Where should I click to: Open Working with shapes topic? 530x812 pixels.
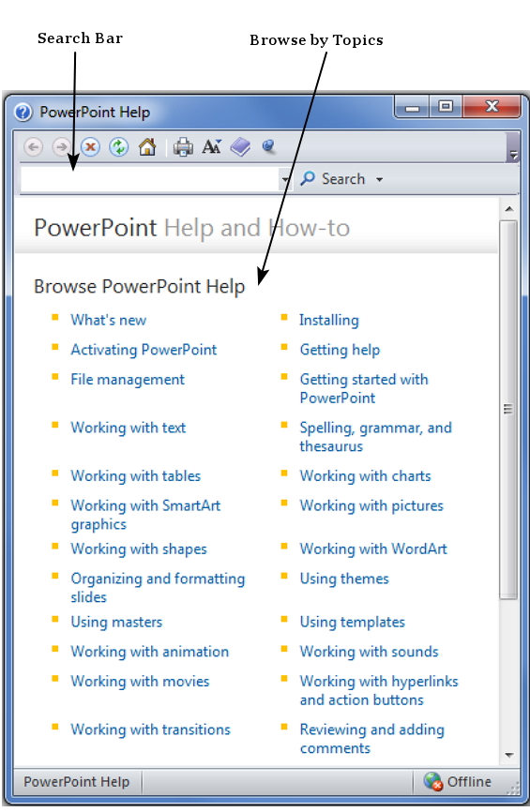click(139, 549)
